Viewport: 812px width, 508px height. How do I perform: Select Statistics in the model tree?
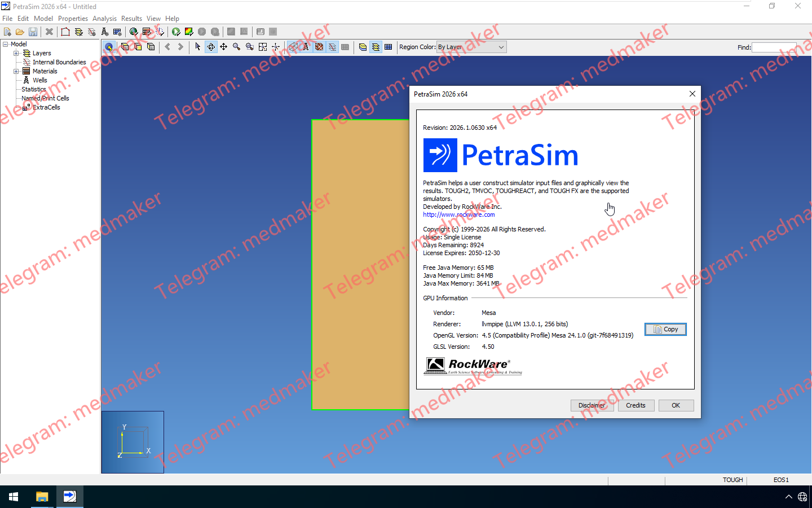pos(34,89)
